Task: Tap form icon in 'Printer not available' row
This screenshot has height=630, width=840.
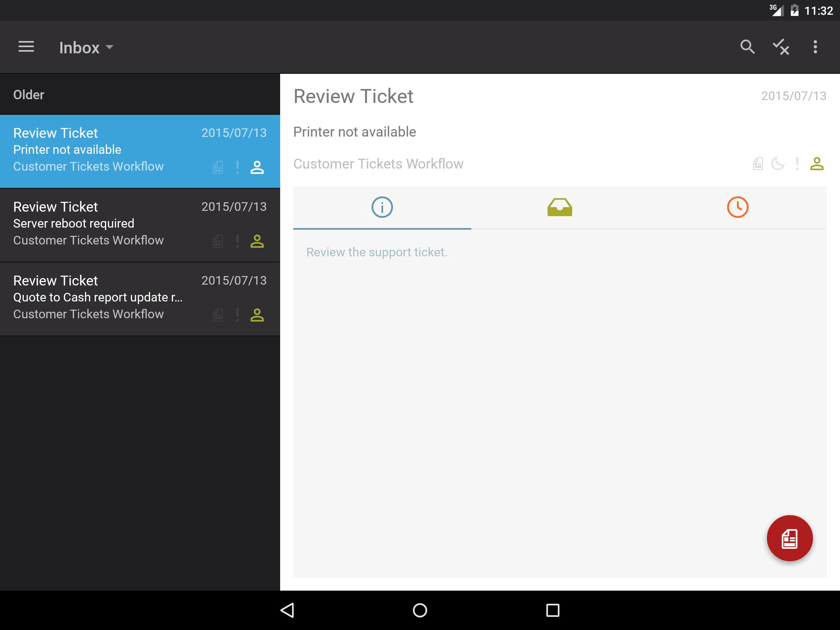Action: tap(218, 167)
